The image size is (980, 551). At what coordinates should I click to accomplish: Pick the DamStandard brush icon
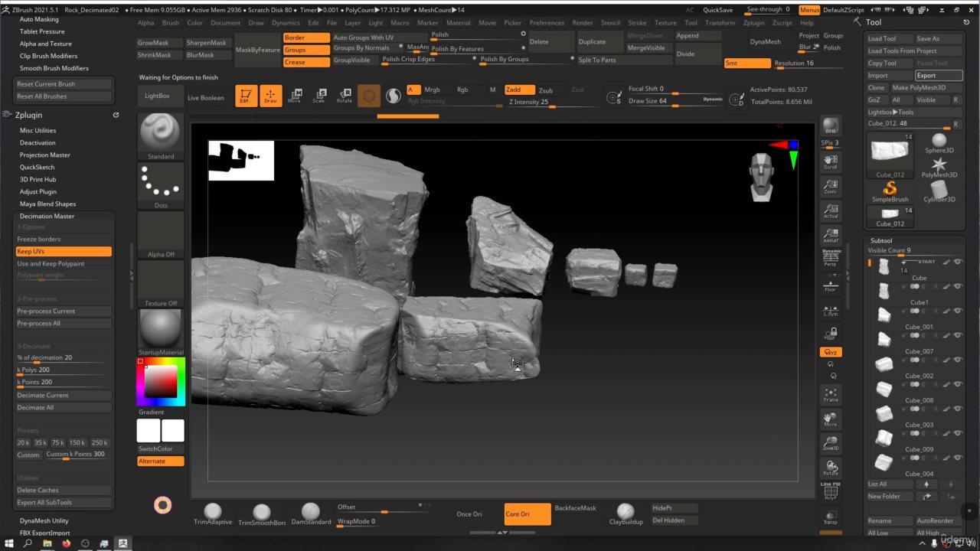tap(311, 514)
